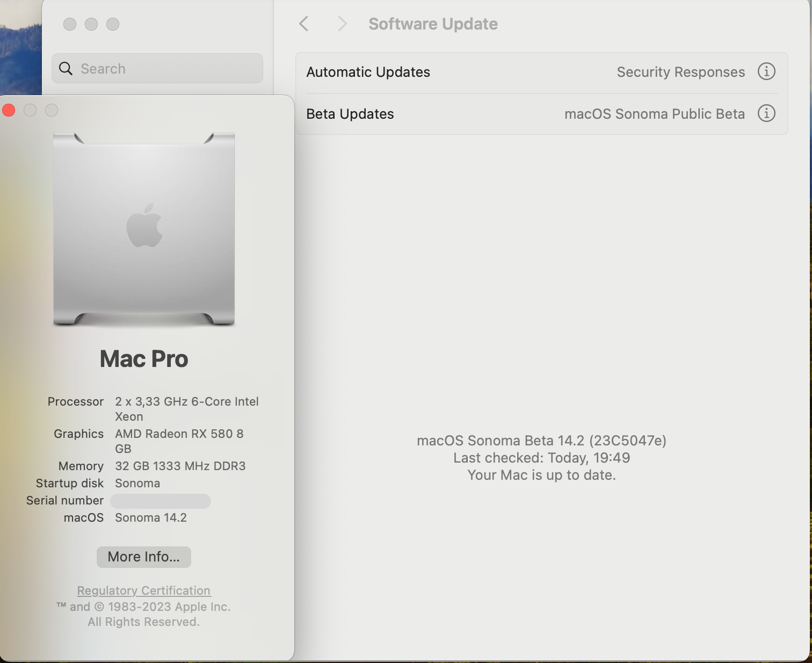Select the Beta Updates row label
Screen dimensions: 812x663
coord(350,114)
